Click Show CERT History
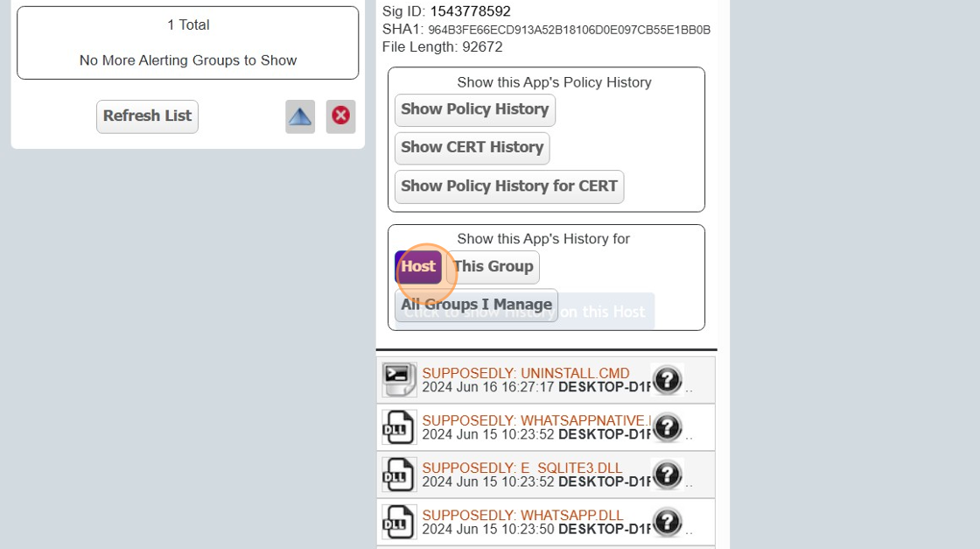 pyautogui.click(x=472, y=147)
